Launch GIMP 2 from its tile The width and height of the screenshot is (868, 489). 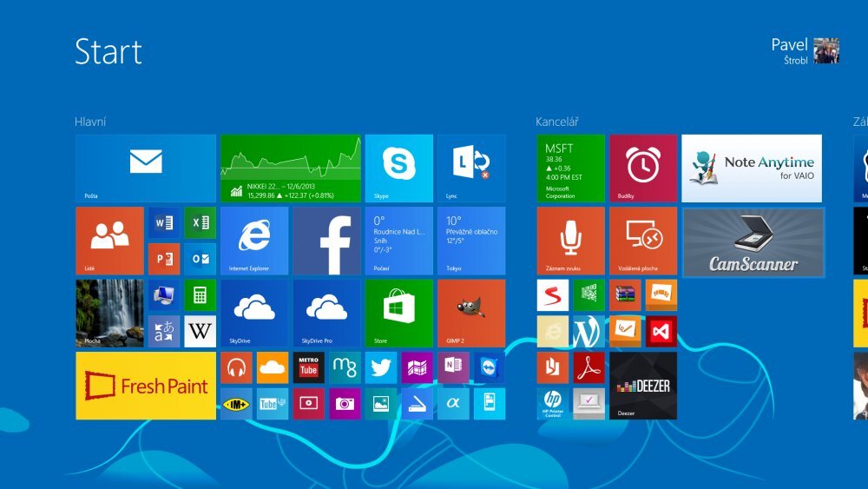(471, 313)
